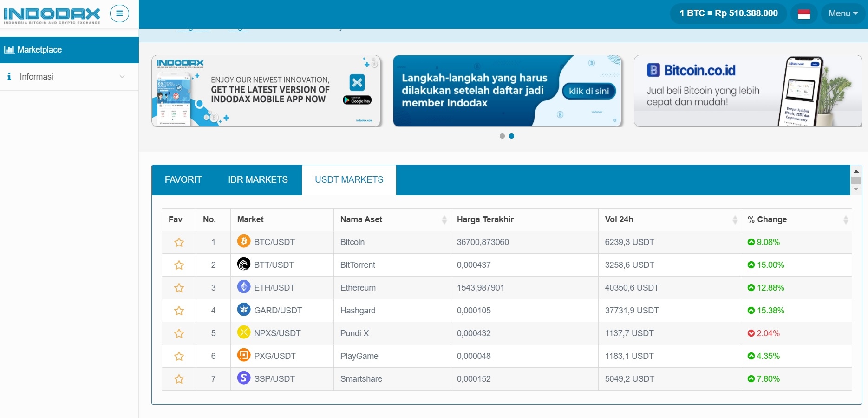Open the SSP/USDT market link

point(274,379)
